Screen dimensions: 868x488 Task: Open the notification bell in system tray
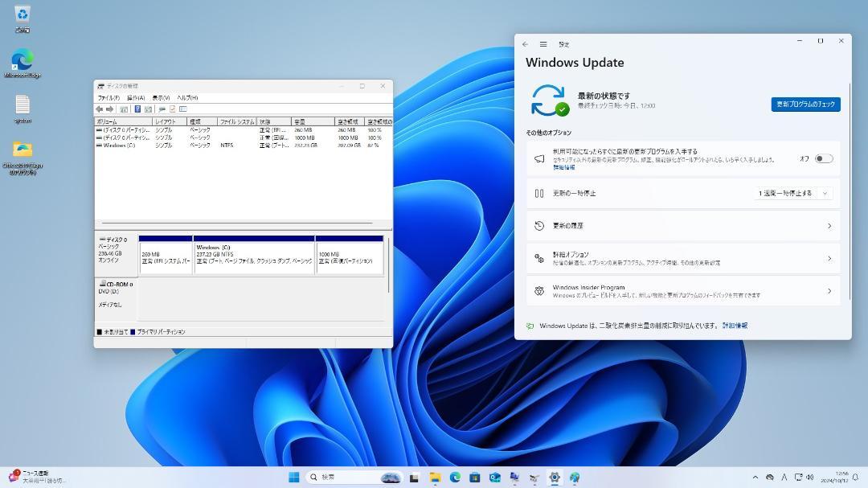tap(856, 478)
